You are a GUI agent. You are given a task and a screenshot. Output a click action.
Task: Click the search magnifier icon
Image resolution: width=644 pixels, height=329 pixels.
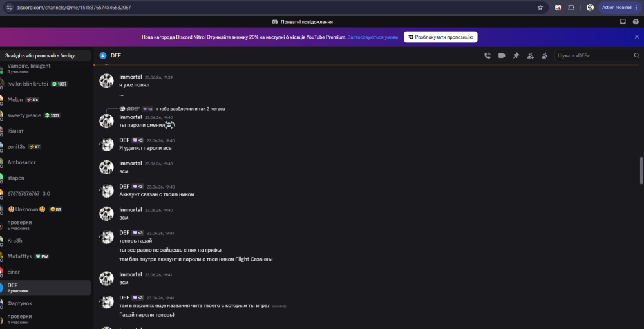pyautogui.click(x=637, y=55)
